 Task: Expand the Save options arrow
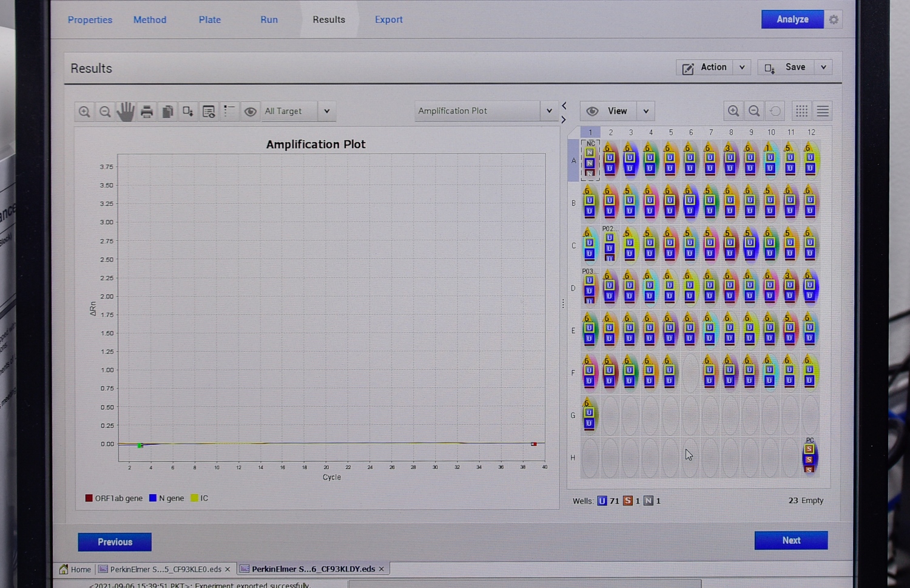(x=823, y=67)
